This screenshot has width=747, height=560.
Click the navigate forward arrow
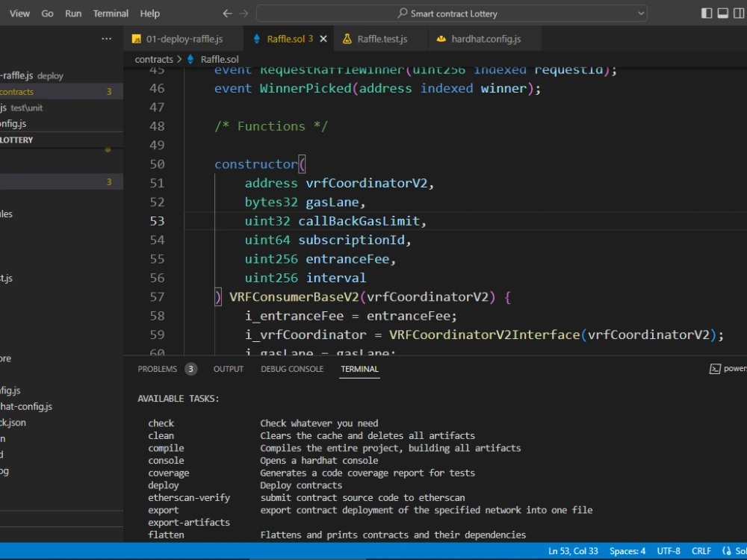click(x=244, y=13)
